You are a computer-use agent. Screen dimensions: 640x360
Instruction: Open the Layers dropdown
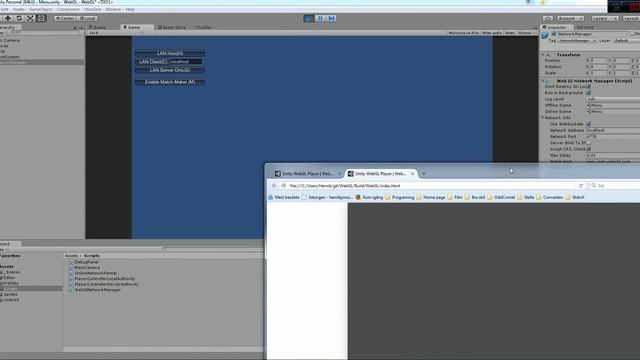605,19
